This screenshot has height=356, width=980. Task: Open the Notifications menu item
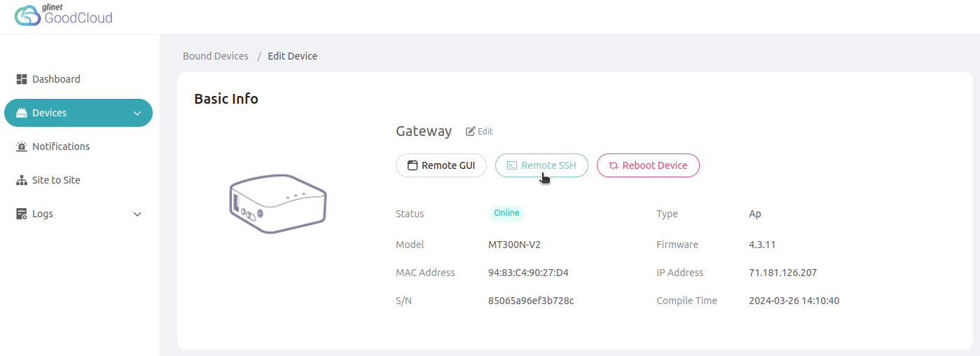pyautogui.click(x=61, y=146)
